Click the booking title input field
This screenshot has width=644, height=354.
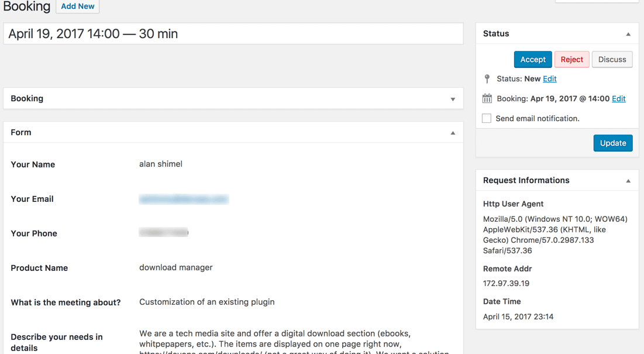pos(233,34)
